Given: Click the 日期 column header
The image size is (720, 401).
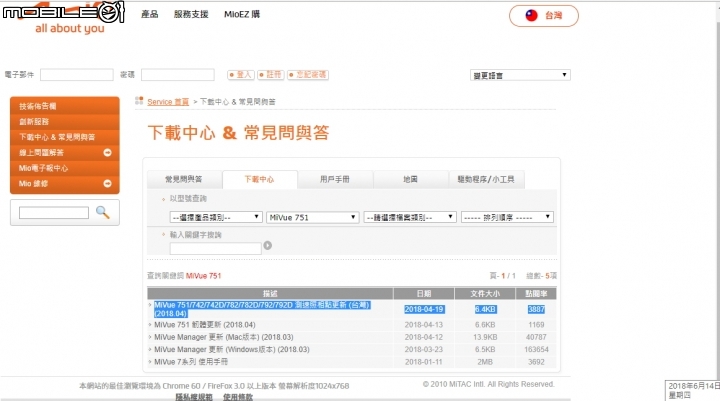Looking at the screenshot, I should 424,294.
